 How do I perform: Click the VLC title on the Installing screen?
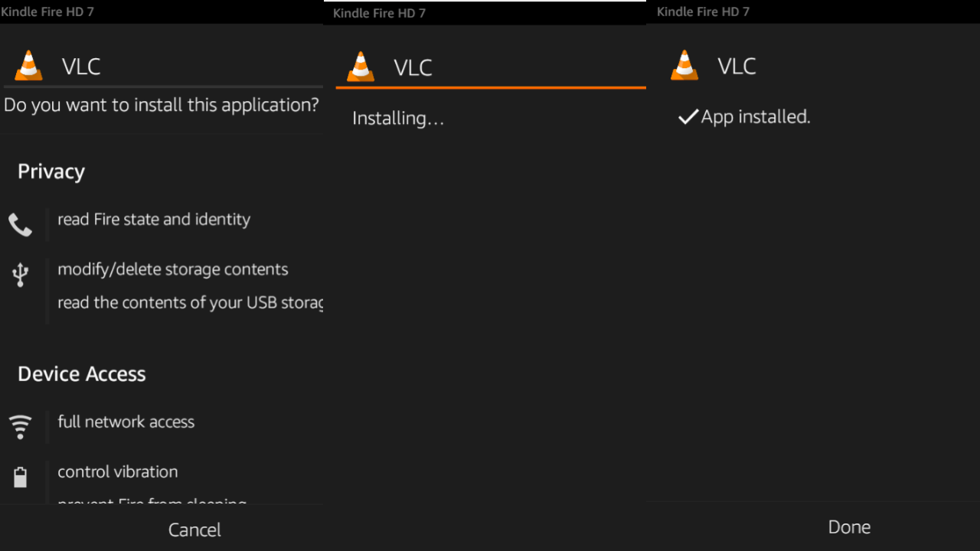click(x=413, y=67)
